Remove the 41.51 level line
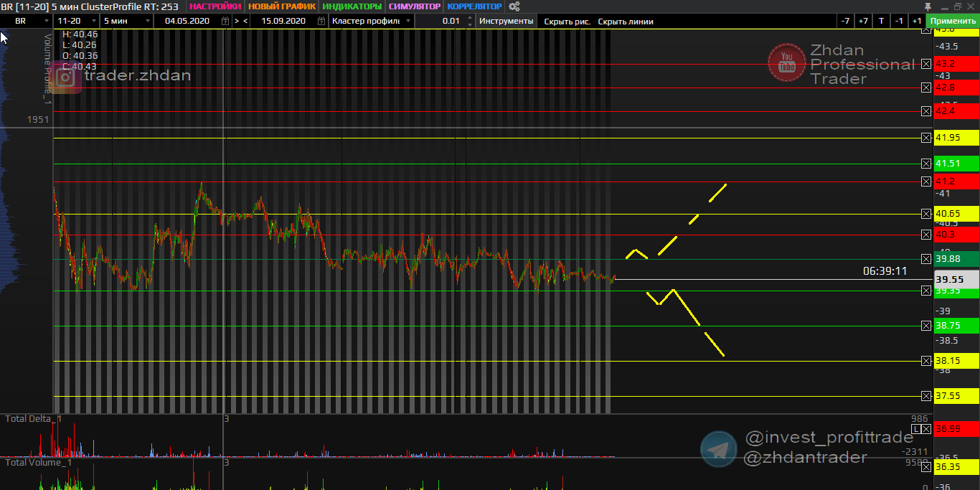 pyautogui.click(x=925, y=164)
